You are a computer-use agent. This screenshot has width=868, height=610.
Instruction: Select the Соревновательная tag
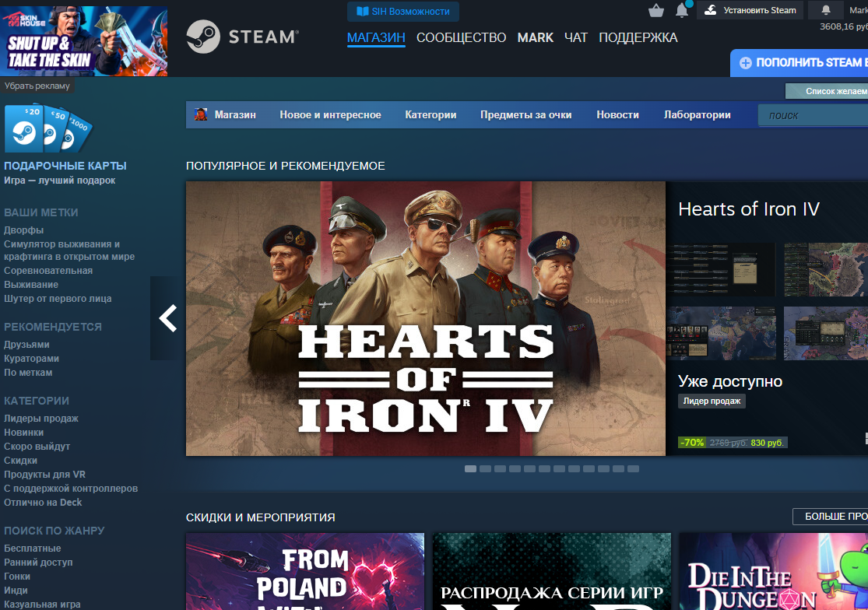click(48, 271)
